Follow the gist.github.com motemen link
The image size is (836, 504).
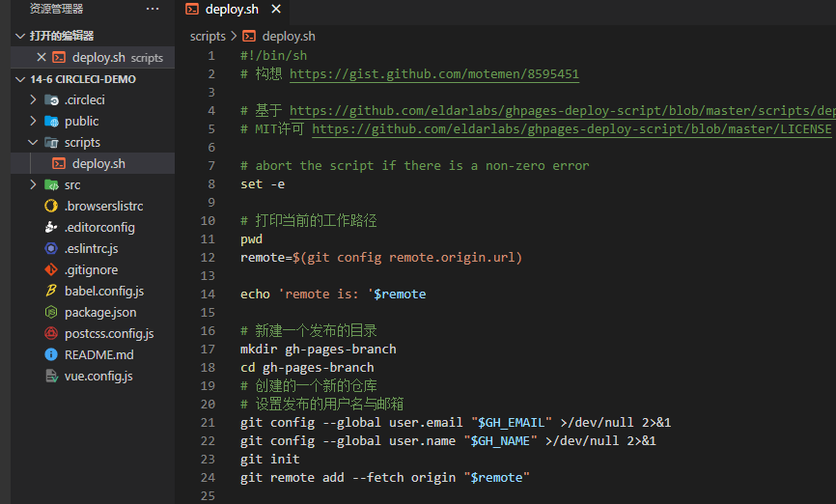pos(434,74)
